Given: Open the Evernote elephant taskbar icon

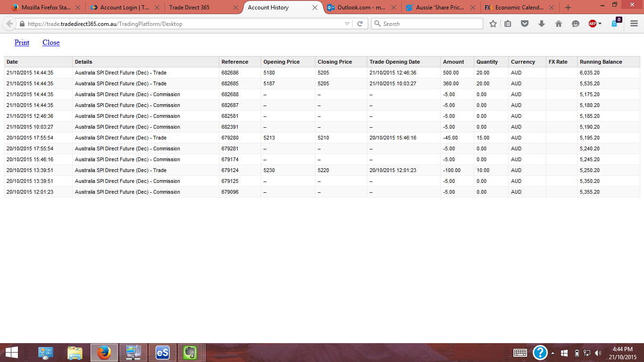Looking at the screenshot, I should (190, 353).
